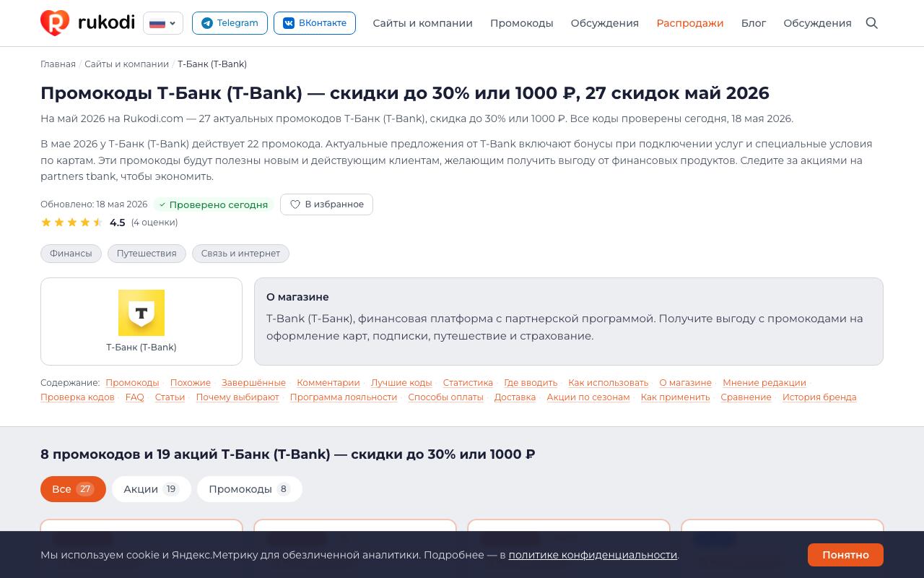Select the Все 27 filter tab
924x578 pixels.
point(73,489)
